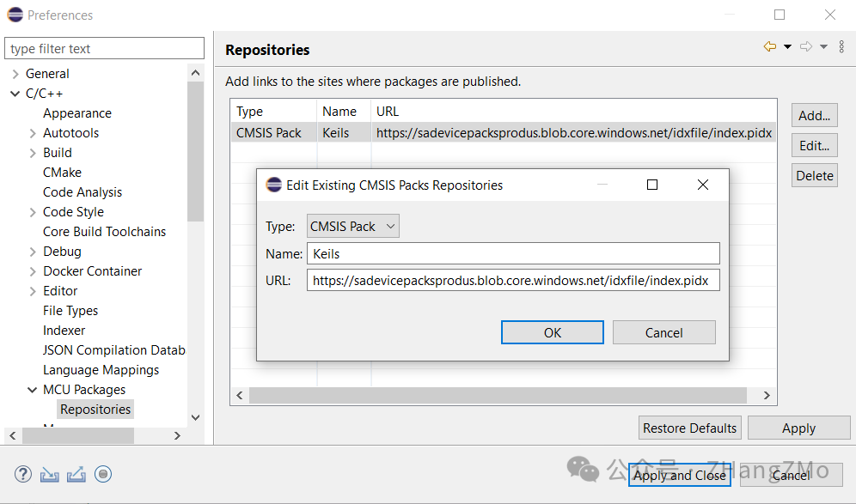The image size is (856, 504).
Task: Expand the Code Style node
Action: [x=33, y=212]
